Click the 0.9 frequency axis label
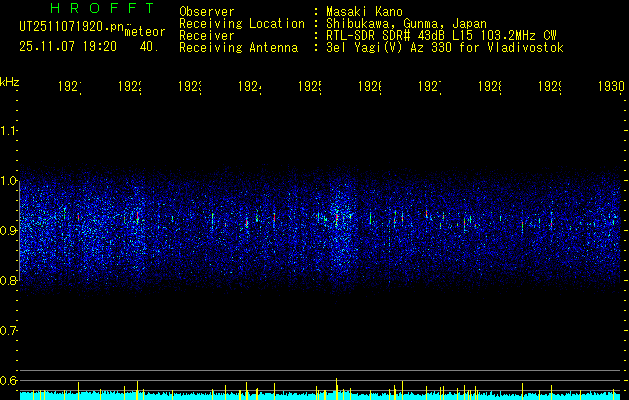629x400 pixels. [8, 230]
